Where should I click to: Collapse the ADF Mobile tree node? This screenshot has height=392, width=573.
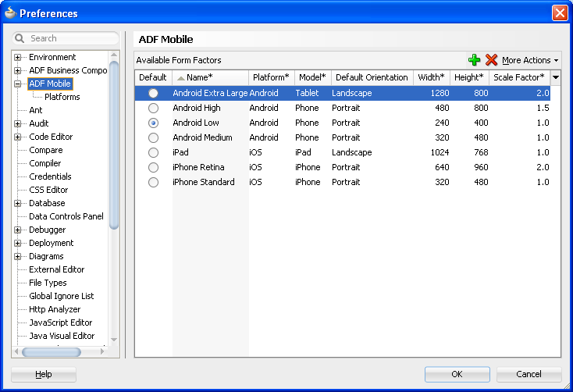[17, 84]
